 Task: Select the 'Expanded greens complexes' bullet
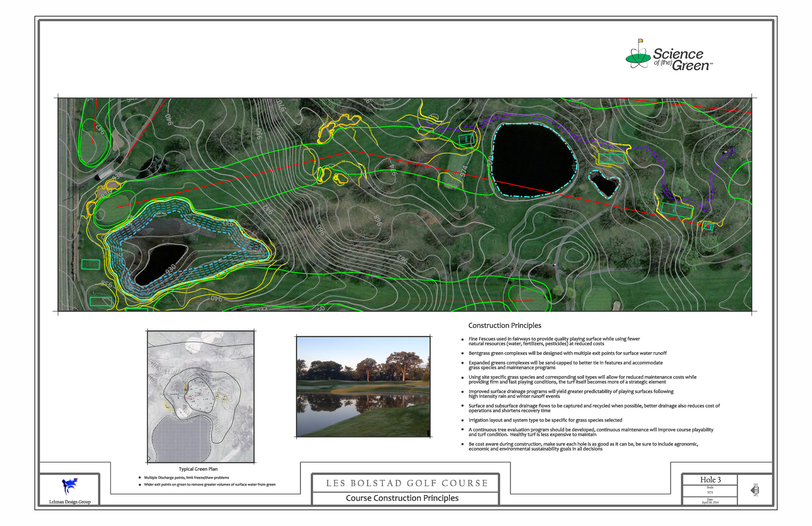coord(565,365)
